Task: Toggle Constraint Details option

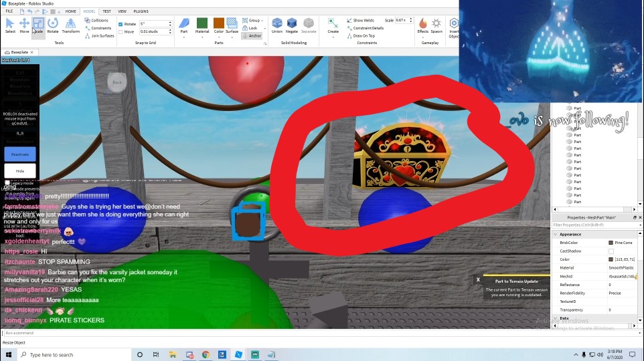Action: click(x=365, y=28)
